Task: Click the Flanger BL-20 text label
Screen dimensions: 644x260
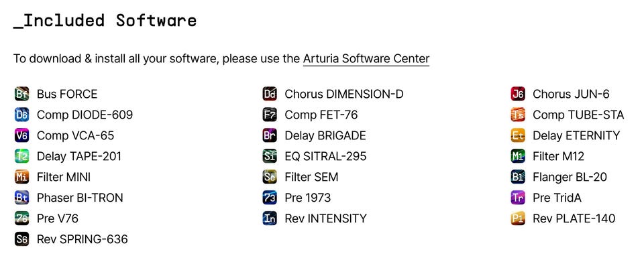Action: click(570, 177)
